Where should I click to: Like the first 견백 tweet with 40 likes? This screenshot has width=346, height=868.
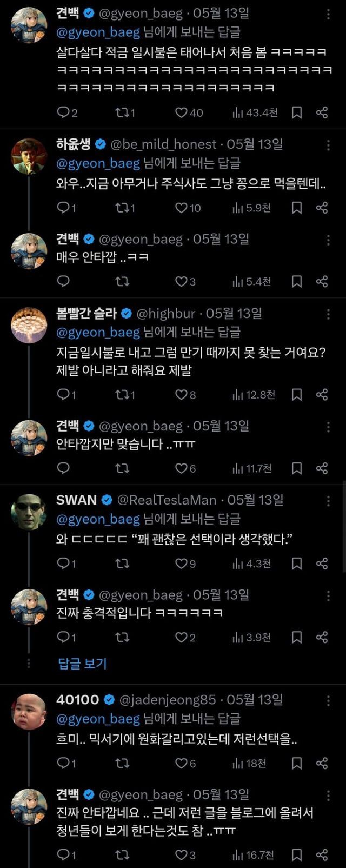pyautogui.click(x=181, y=112)
